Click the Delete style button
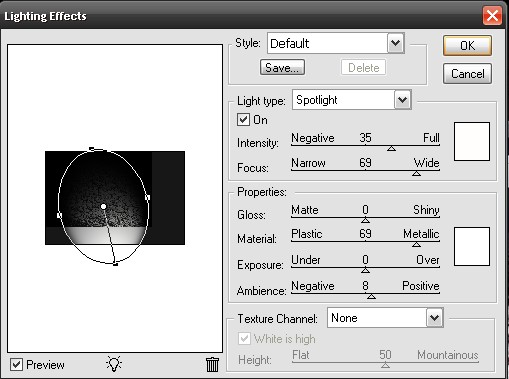The width and height of the screenshot is (509, 379). click(x=363, y=67)
